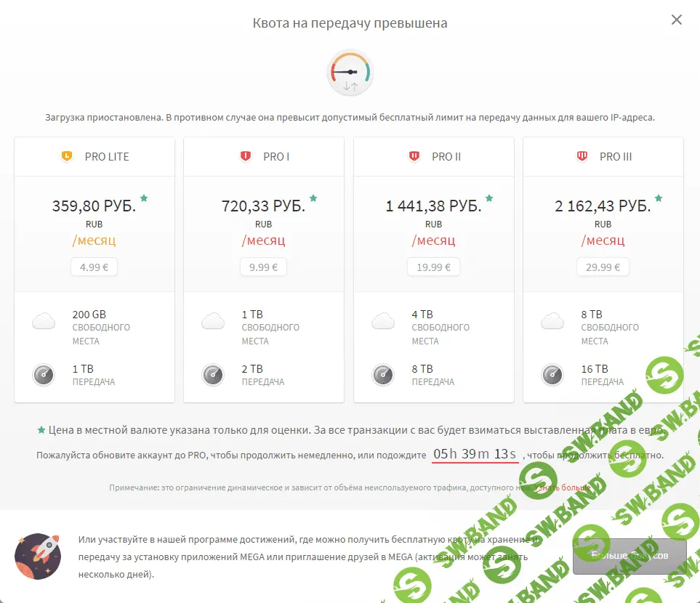Click the transfer gauge icon in PRO II

(x=383, y=375)
